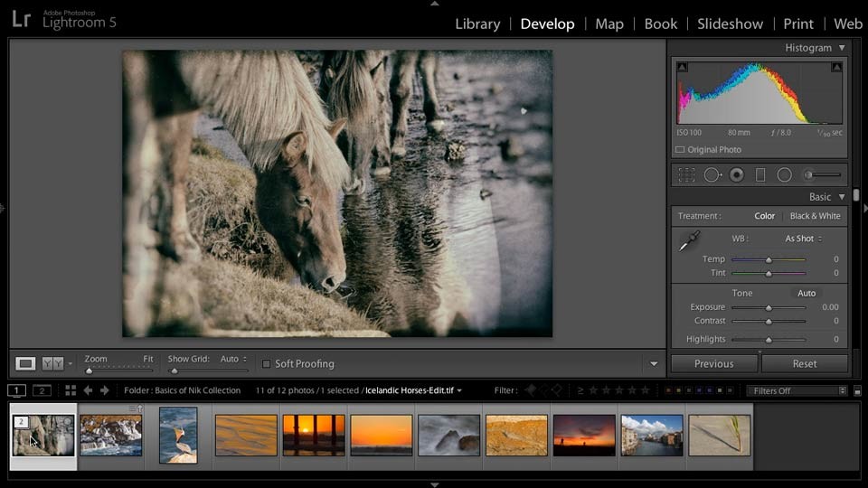Click right panel scrollbar thumb
Image resolution: width=868 pixels, height=488 pixels.
(x=856, y=195)
